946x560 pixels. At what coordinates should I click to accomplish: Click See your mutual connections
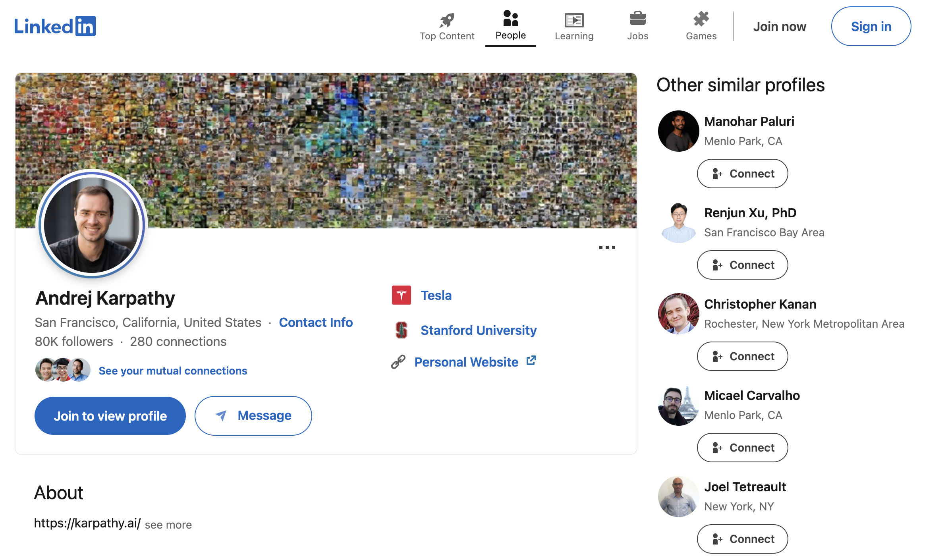(173, 371)
